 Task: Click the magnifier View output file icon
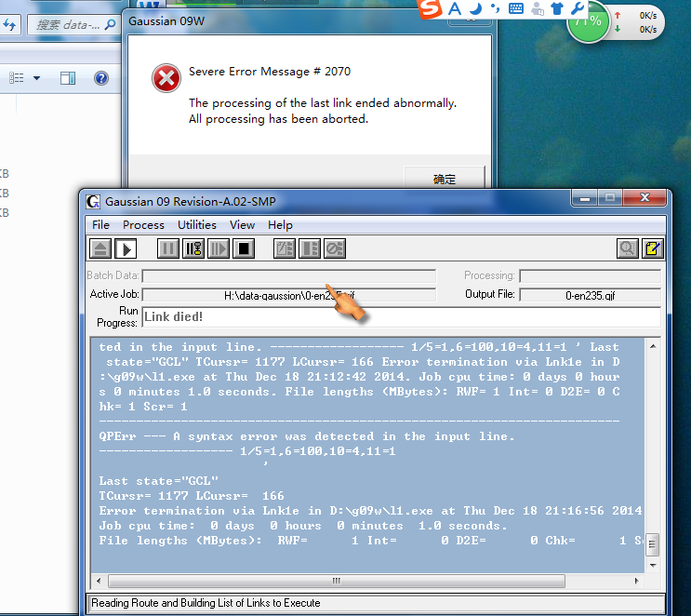coord(628,248)
